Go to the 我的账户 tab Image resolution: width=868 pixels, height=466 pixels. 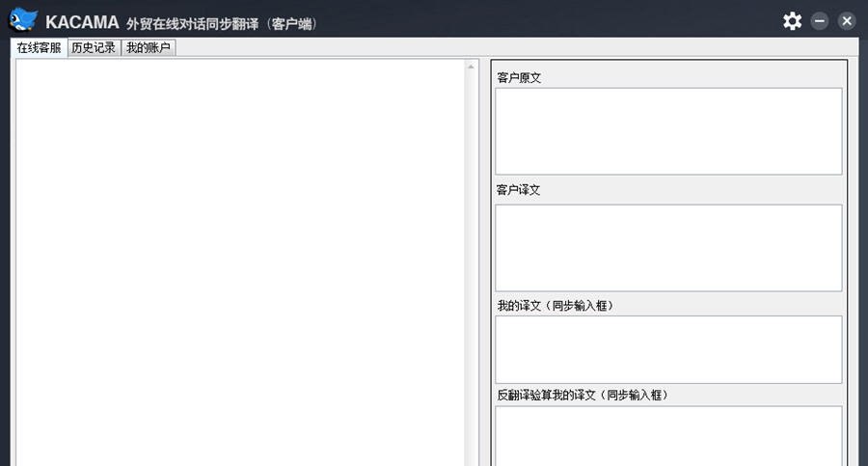tap(148, 47)
